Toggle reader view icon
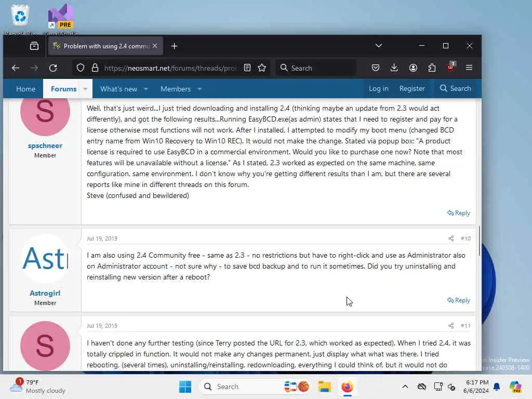This screenshot has height=399, width=532. 247,68
